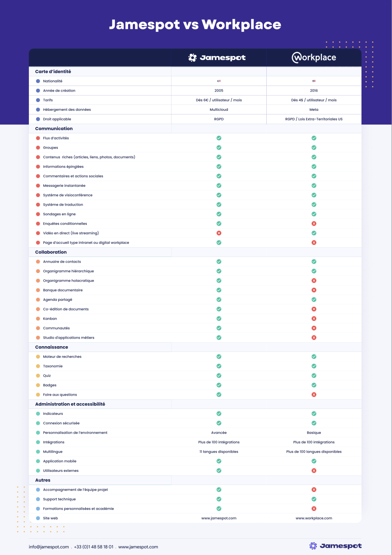This screenshot has width=392, height=555.
Task: Click the footer phone number +33 (0)1 48 58 18 01
Action: pos(94,547)
